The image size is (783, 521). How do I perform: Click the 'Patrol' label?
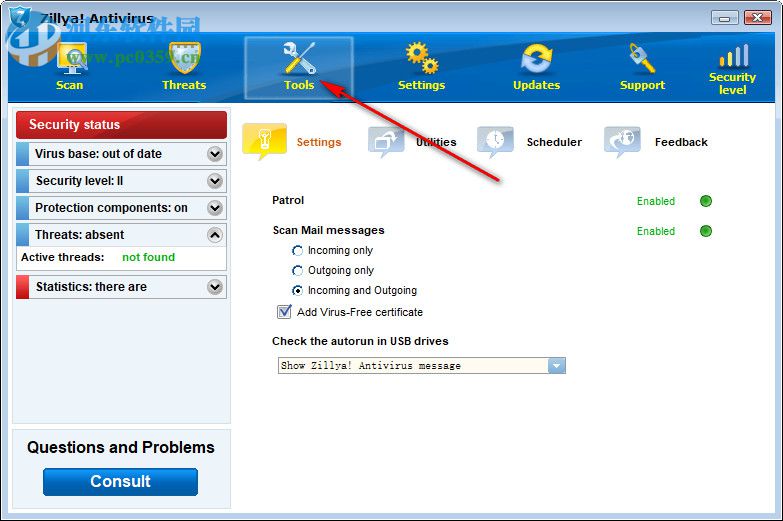click(x=288, y=200)
